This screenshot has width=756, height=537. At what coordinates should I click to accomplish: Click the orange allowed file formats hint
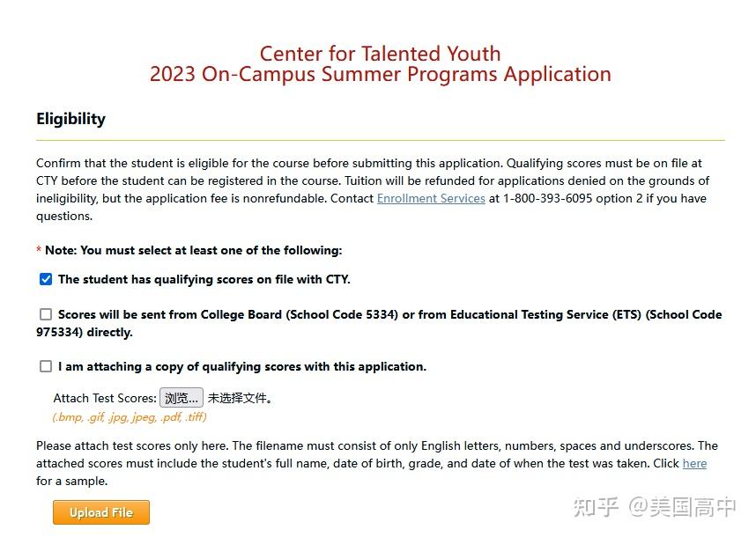[130, 416]
